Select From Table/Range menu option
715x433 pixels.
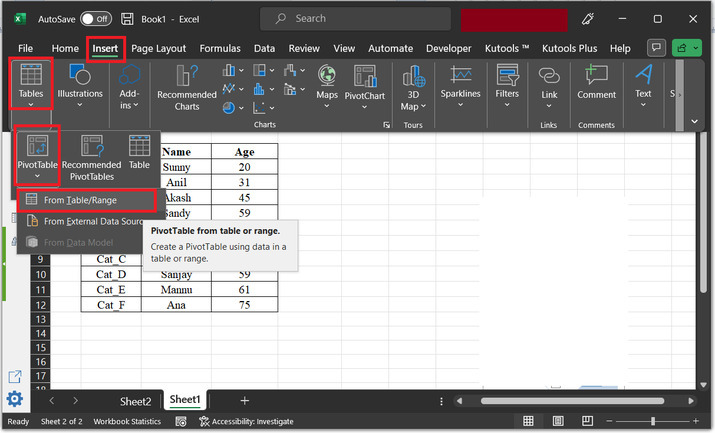tap(80, 200)
